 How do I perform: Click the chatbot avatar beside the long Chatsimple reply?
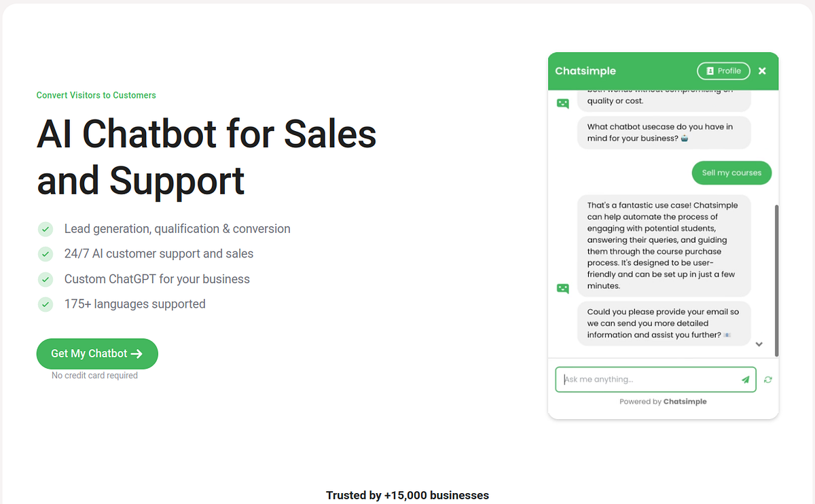click(x=562, y=288)
